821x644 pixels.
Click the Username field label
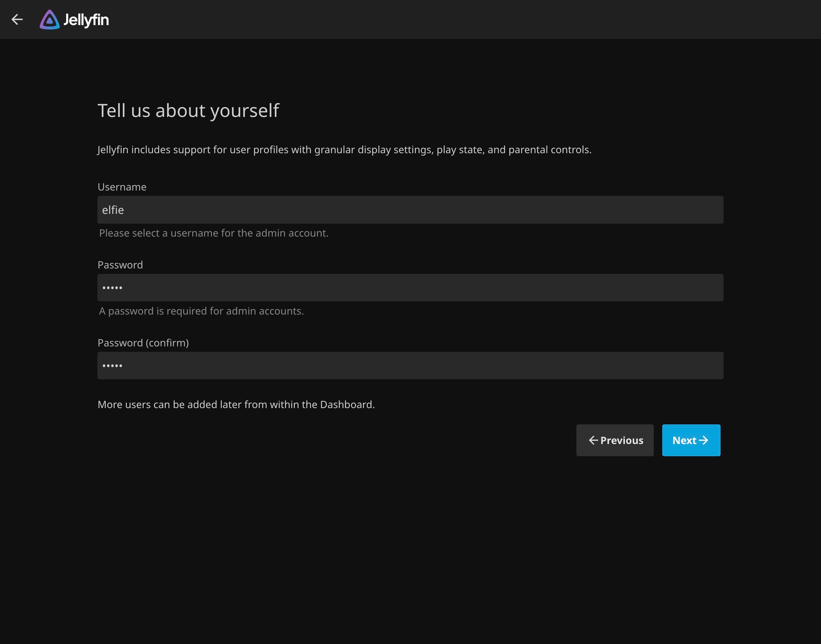coord(122,187)
